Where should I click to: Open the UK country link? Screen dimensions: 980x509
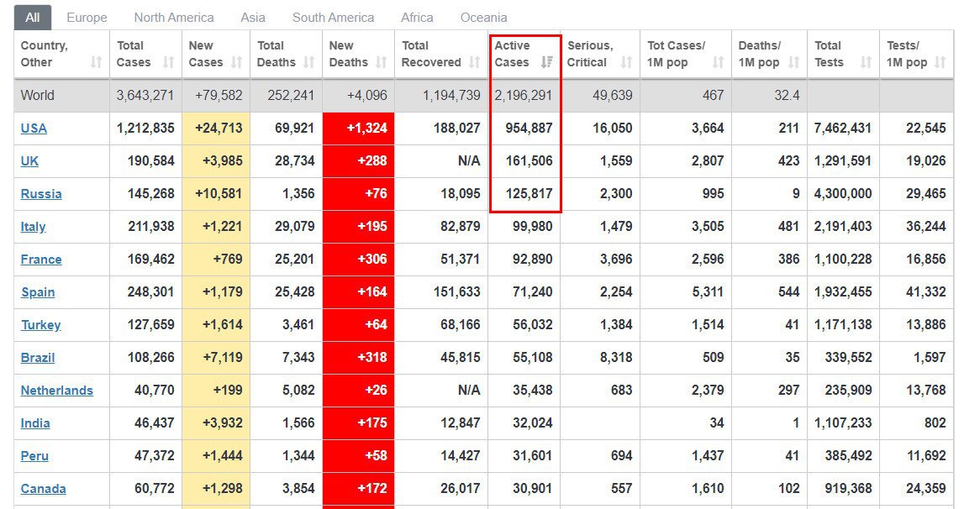pos(29,161)
